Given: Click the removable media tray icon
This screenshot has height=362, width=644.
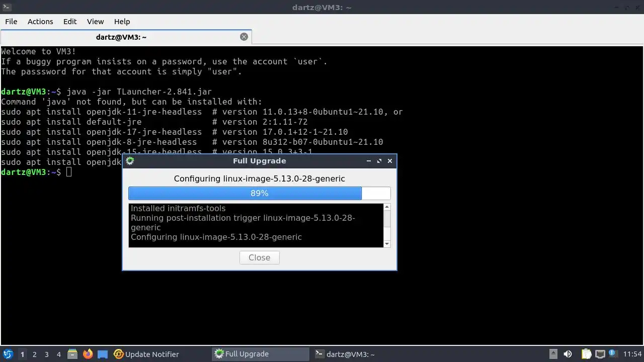Looking at the screenshot, I should coord(553,354).
